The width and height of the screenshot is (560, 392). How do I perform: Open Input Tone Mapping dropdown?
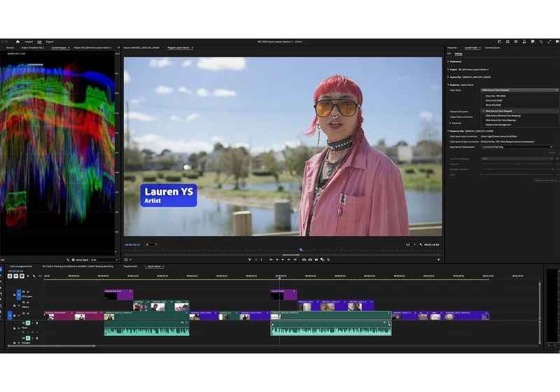click(x=517, y=158)
